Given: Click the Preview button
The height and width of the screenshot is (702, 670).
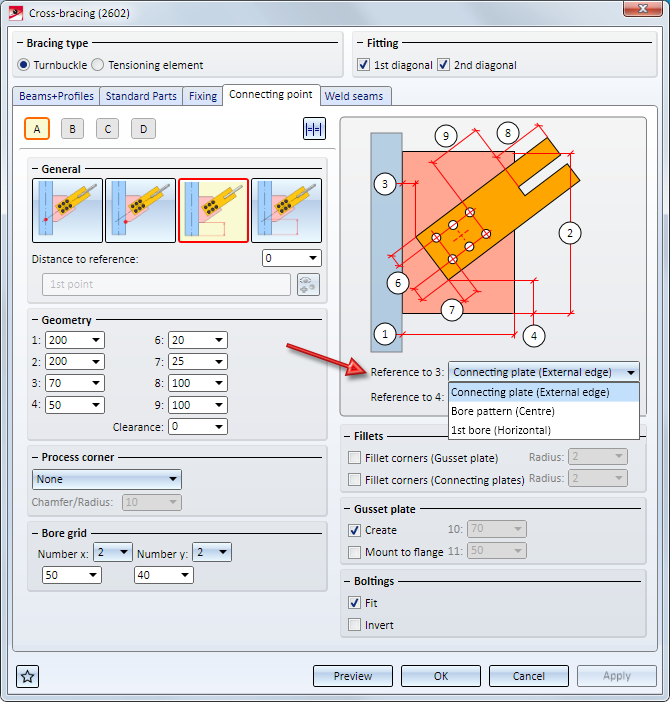Looking at the screenshot, I should coord(353,676).
